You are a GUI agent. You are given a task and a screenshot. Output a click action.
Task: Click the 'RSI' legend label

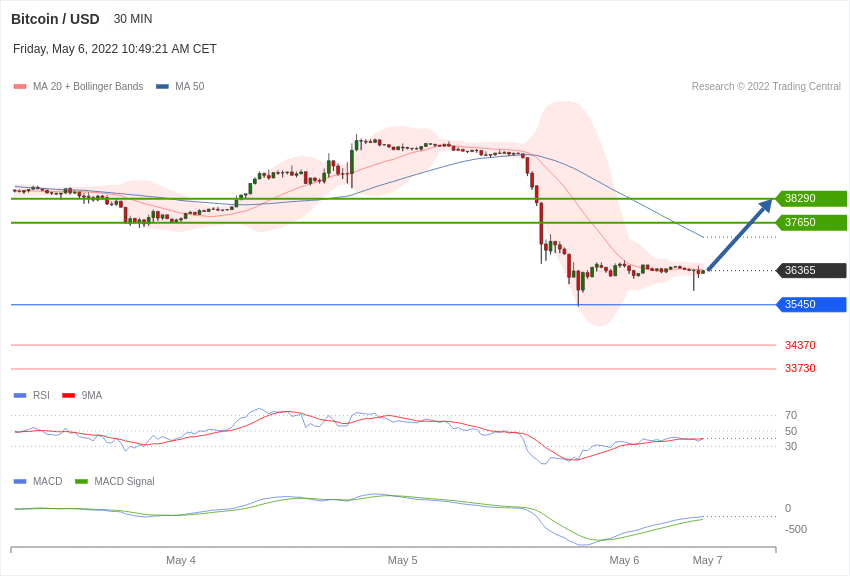41,395
